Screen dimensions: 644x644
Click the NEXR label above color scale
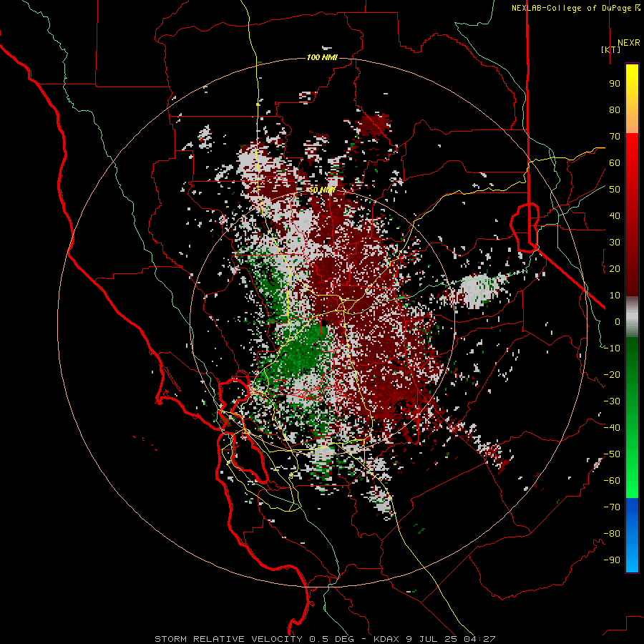[x=628, y=43]
